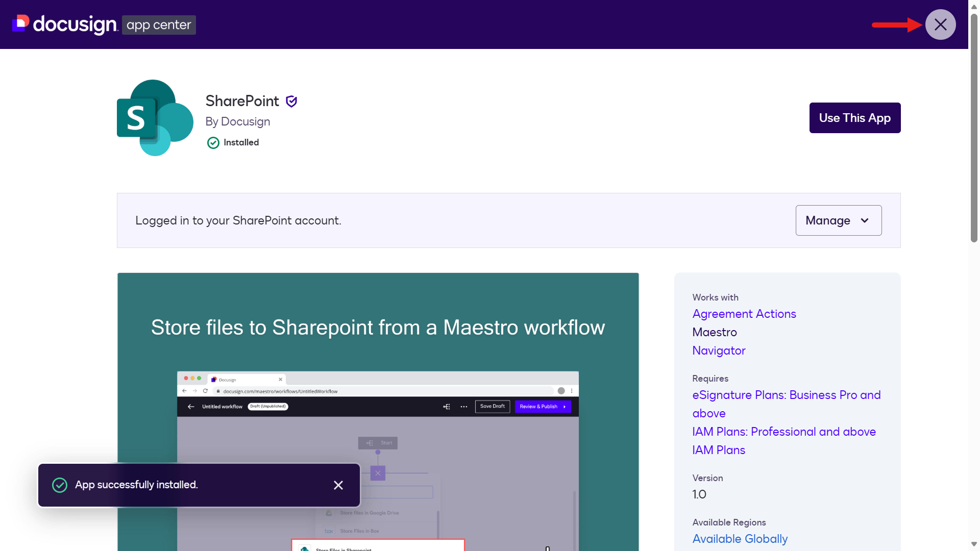Click the Installed green checkmark icon
The width and height of the screenshot is (980, 551).
(213, 143)
